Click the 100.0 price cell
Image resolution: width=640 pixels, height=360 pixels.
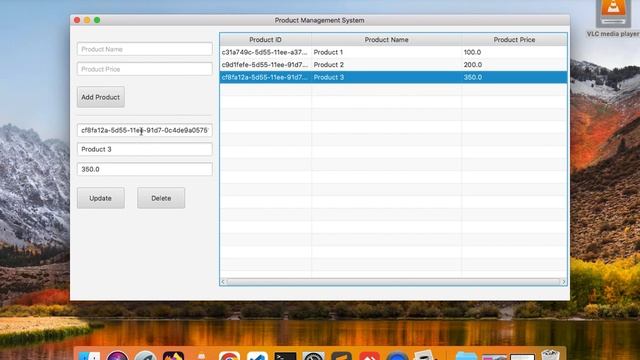514,52
